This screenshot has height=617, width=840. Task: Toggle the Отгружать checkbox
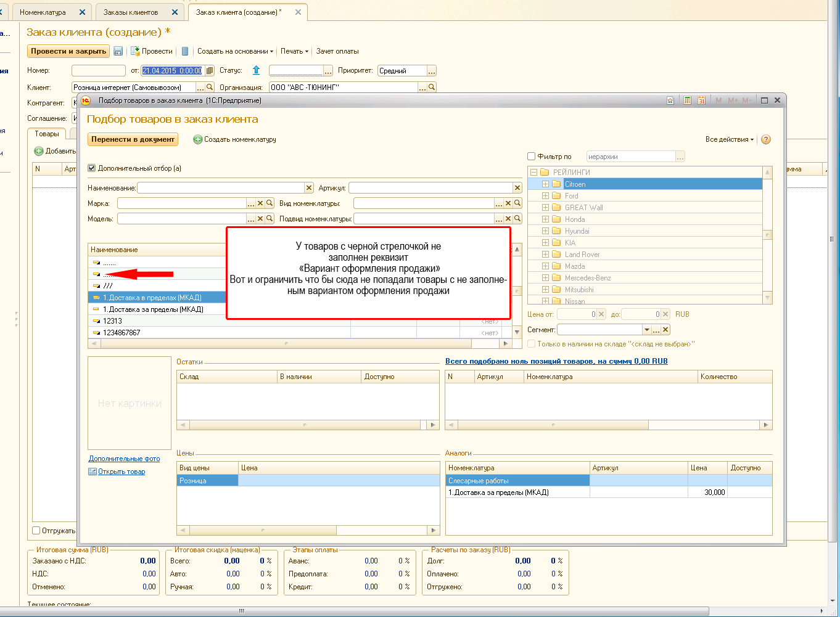coord(36,530)
